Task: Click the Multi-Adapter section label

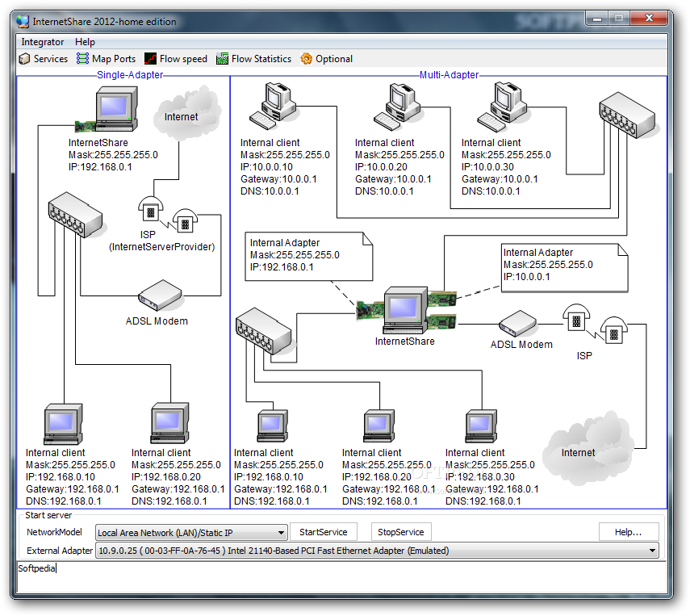Action: pyautogui.click(x=450, y=75)
